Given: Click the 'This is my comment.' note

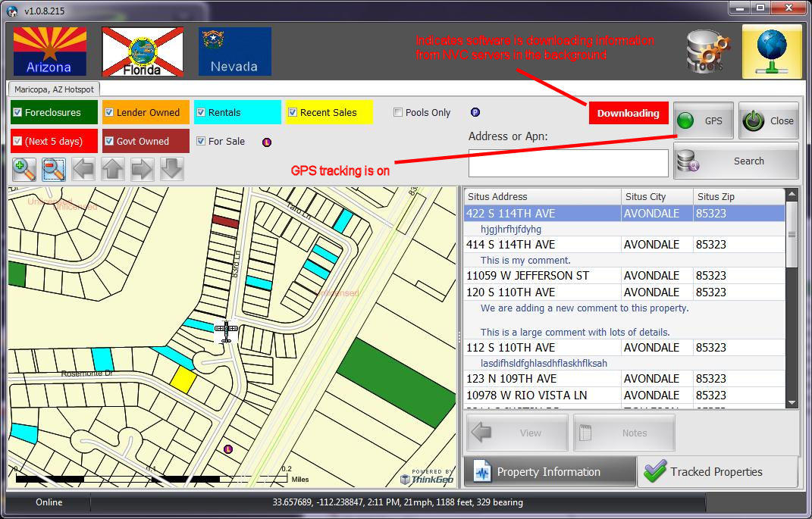Looking at the screenshot, I should tap(525, 261).
